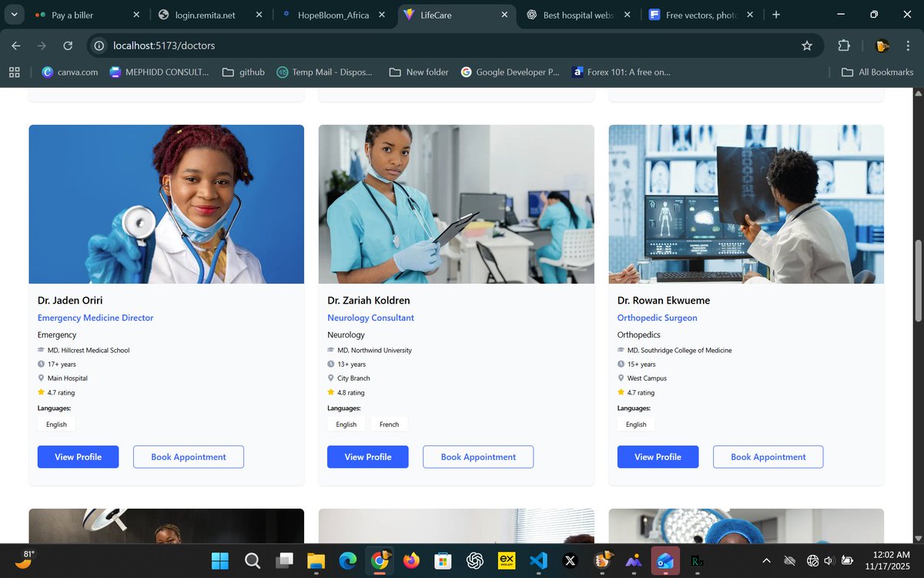
Task: Click the bookmark star in the address bar
Action: tap(807, 46)
